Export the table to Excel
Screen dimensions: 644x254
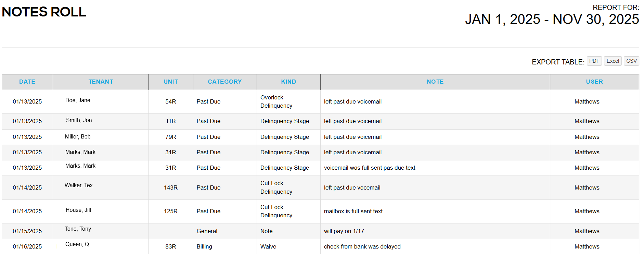click(613, 61)
